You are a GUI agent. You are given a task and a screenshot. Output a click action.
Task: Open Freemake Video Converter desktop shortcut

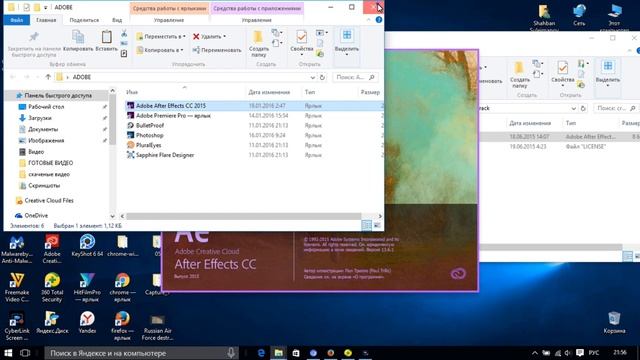pyautogui.click(x=17, y=287)
